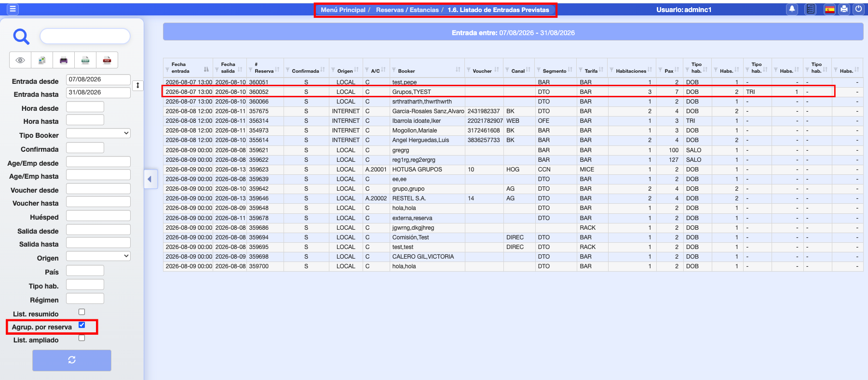Enable the List. ampliado checkbox

(82, 338)
